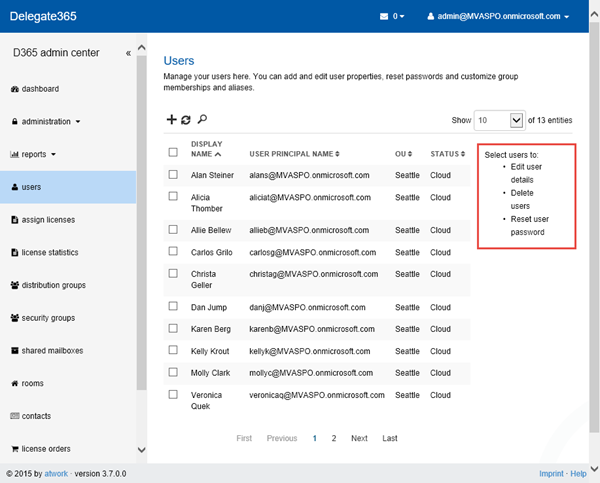This screenshot has height=483, width=600.
Task: Select Carlos Grilo's row checkbox
Action: tap(173, 253)
